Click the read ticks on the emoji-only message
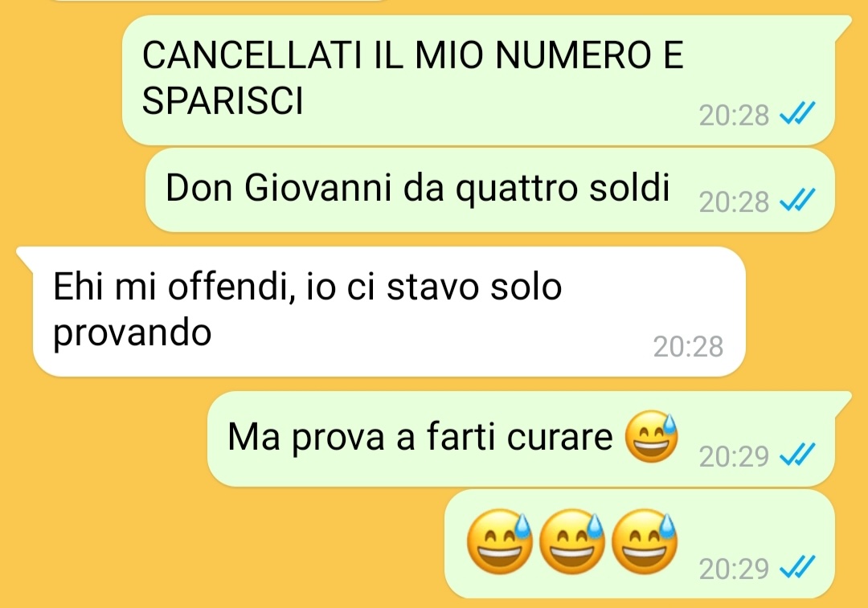 [x=797, y=568]
